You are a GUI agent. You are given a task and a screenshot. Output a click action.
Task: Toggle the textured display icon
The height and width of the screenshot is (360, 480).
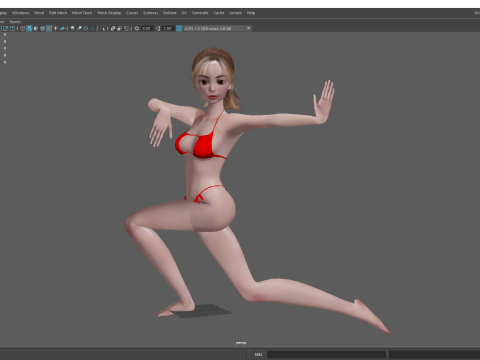pos(49,28)
